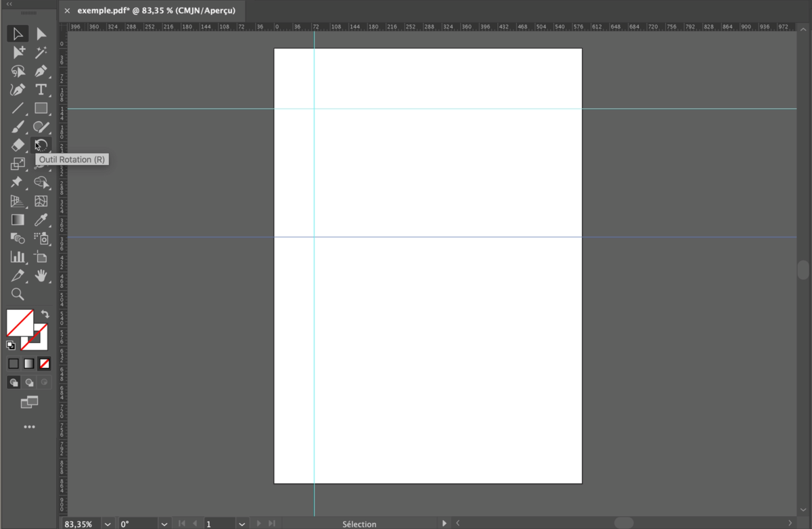The width and height of the screenshot is (812, 529).
Task: Go to the previous artboard
Action: pyautogui.click(x=195, y=524)
